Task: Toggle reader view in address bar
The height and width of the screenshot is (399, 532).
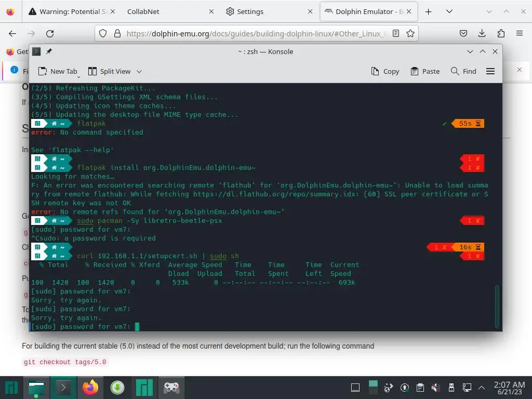Action: tap(395, 33)
